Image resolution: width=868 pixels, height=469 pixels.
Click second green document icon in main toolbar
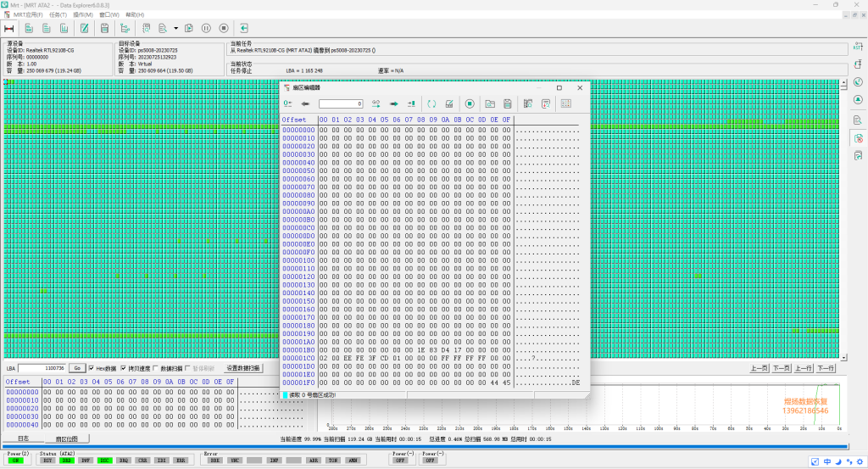click(x=47, y=28)
